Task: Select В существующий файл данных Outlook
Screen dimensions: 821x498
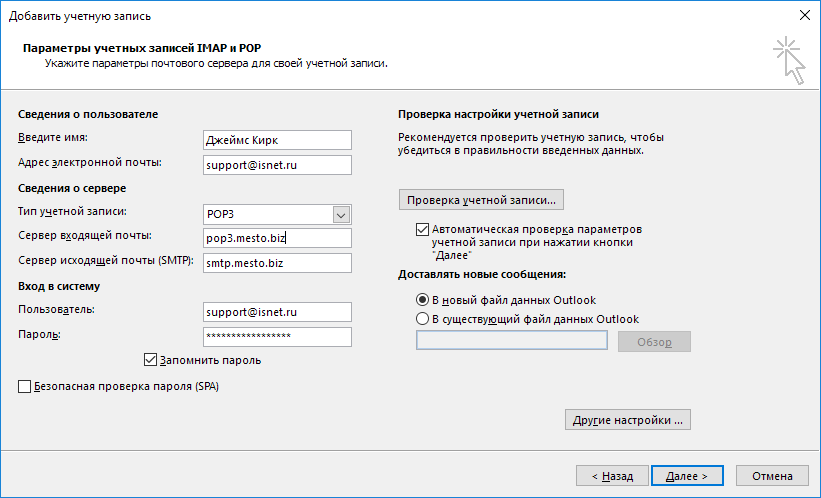Action: (423, 319)
